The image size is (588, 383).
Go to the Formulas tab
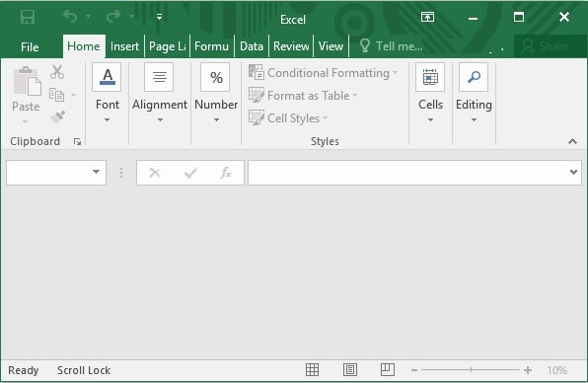click(211, 46)
